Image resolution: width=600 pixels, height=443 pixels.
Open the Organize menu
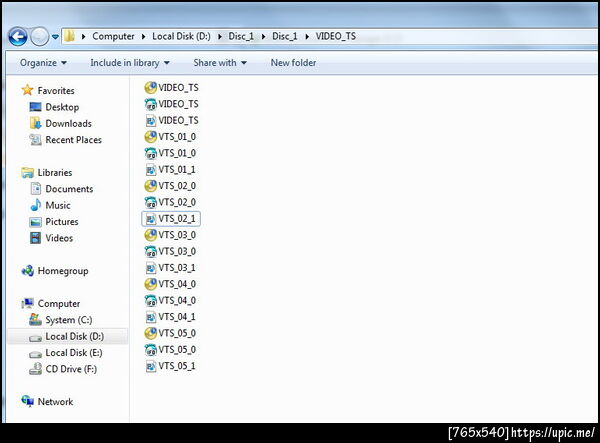(x=43, y=63)
